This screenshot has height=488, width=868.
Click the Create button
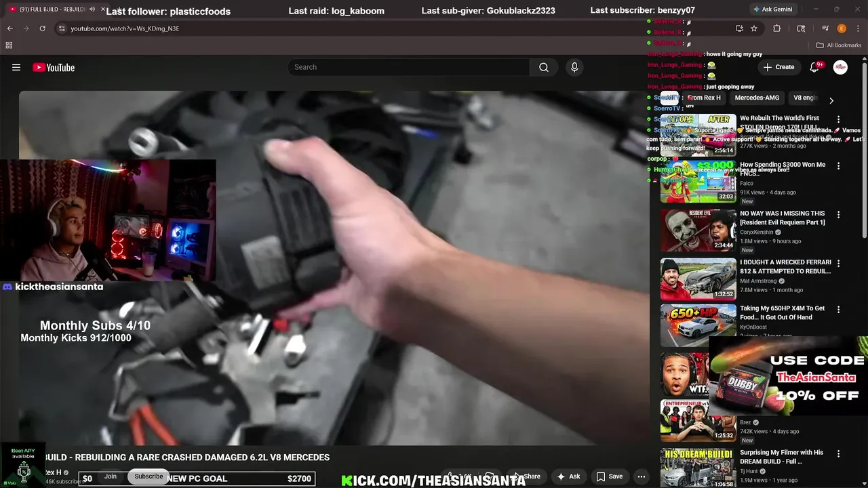778,67
